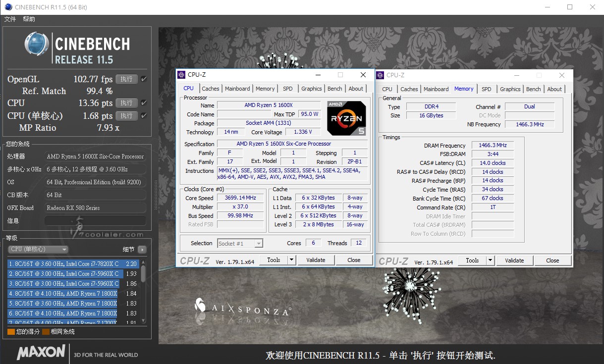This screenshot has height=364, width=604.
Task: Click the orange 您的得分 legend swatch
Action: pos(11,332)
